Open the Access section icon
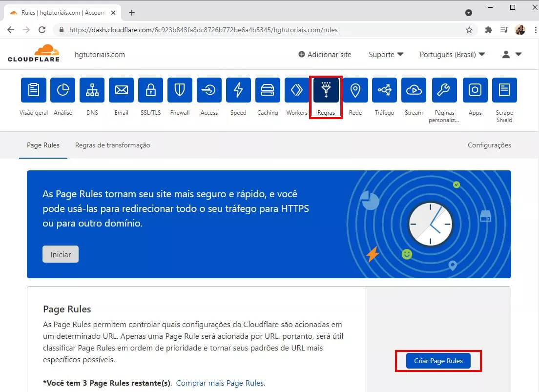This screenshot has height=392, width=539. tap(209, 90)
